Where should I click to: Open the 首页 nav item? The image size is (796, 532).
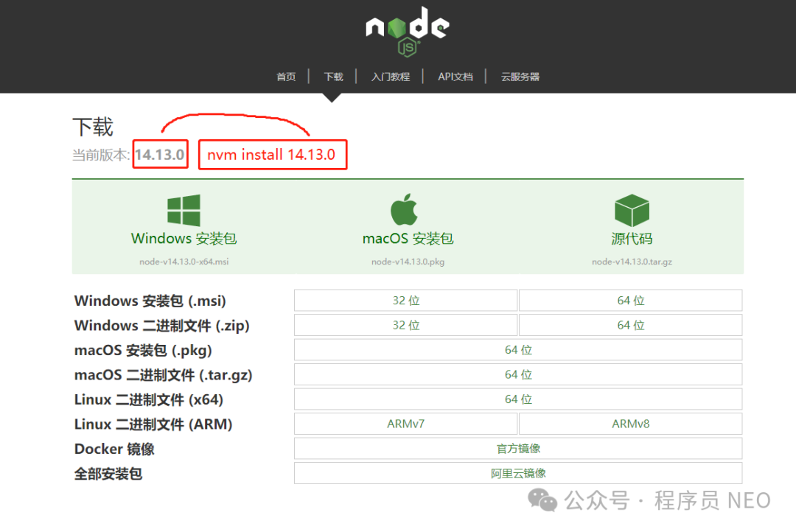coord(286,77)
